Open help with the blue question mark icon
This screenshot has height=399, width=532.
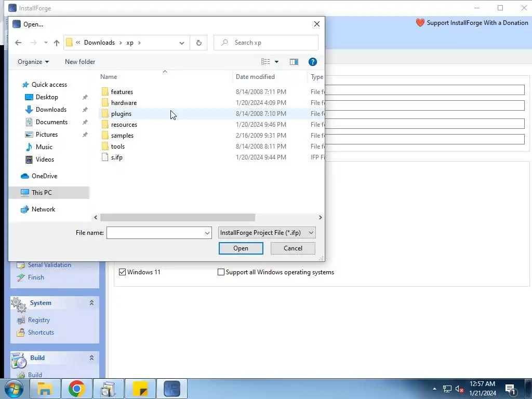pos(312,62)
